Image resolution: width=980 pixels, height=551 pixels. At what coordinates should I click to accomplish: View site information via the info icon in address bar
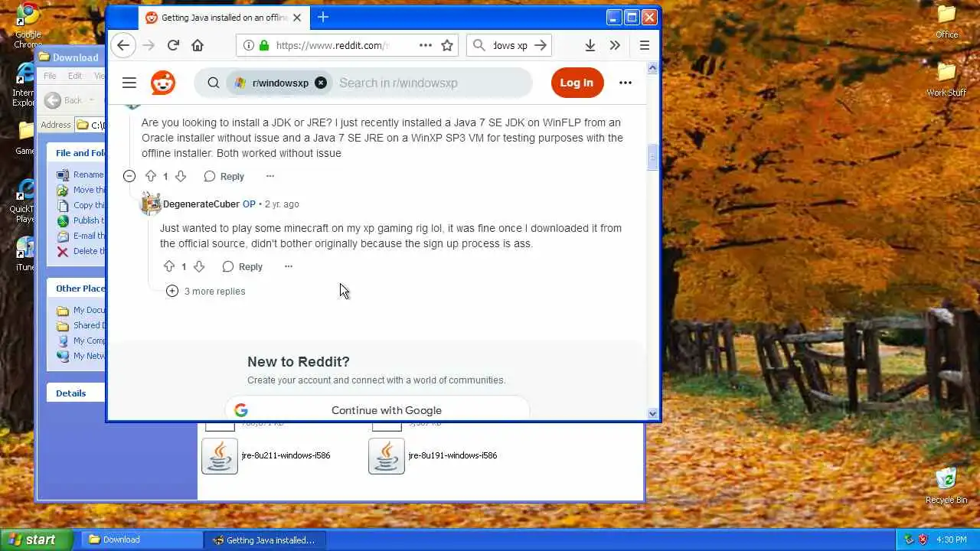(x=249, y=45)
